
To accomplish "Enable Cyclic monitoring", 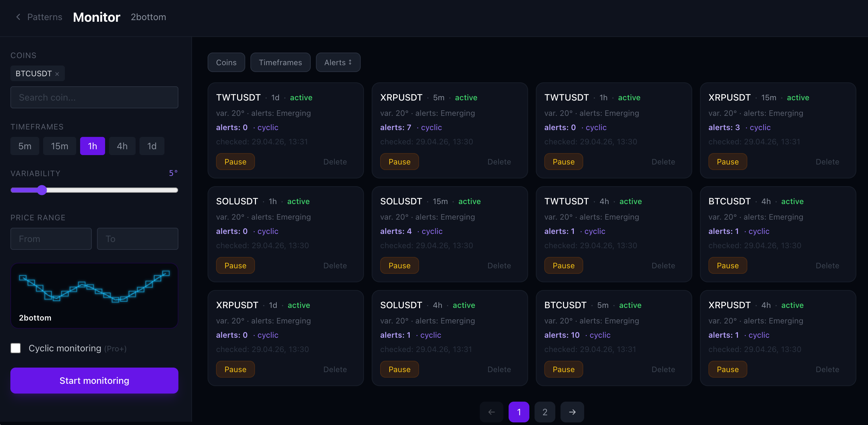I will (x=16, y=348).
